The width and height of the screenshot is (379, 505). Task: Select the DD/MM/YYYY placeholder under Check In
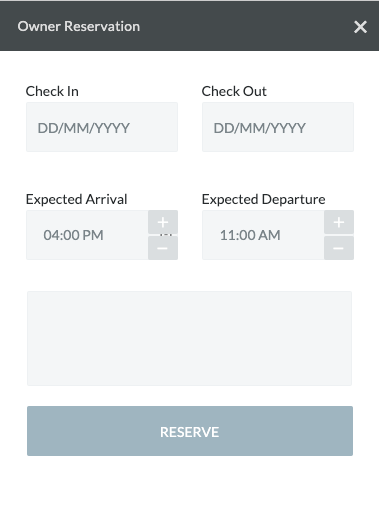point(83,128)
